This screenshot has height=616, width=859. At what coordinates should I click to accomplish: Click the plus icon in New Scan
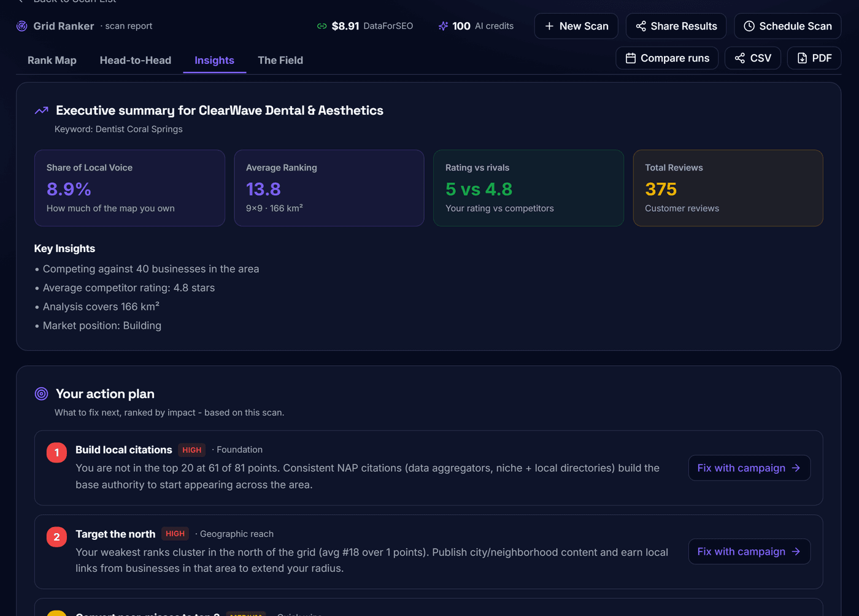point(549,26)
